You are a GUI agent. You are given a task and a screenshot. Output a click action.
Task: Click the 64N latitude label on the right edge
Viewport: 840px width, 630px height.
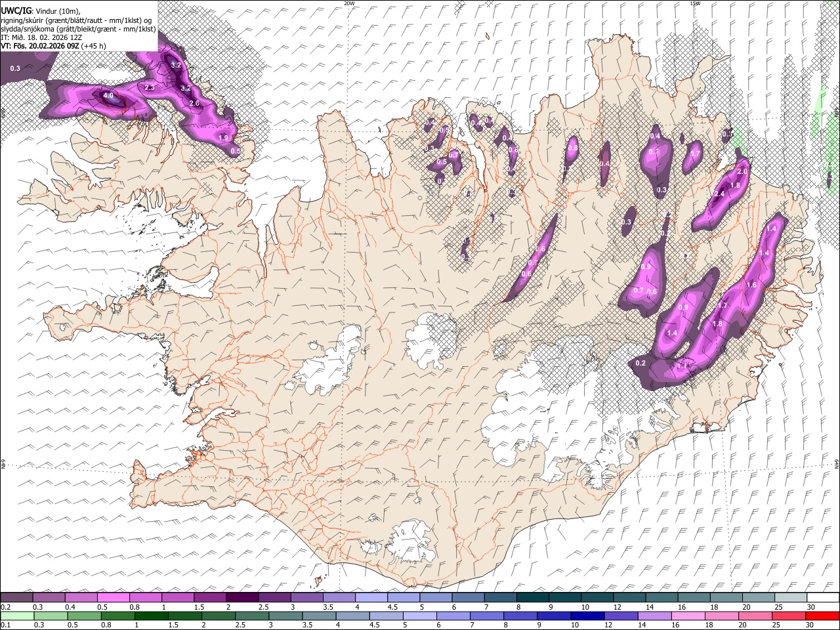pos(837,463)
